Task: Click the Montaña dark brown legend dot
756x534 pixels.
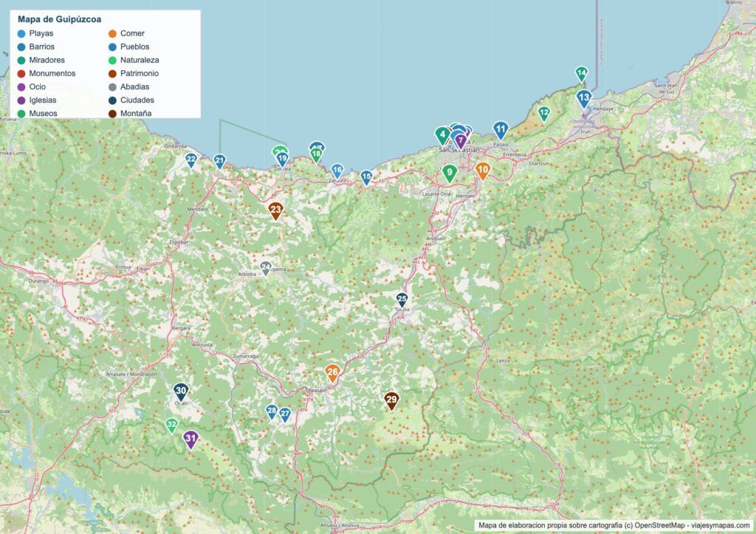Action: coord(112,114)
